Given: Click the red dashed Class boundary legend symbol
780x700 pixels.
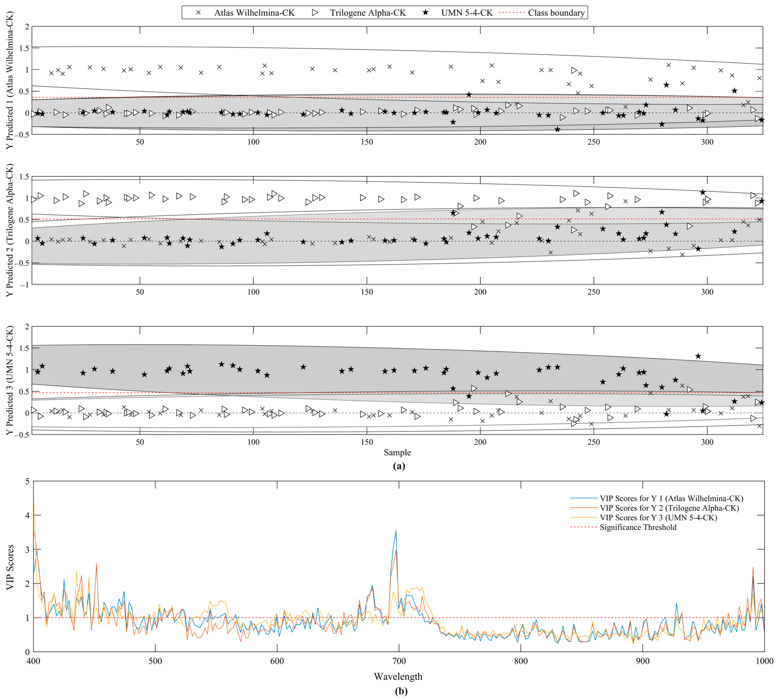Looking at the screenshot, I should click(511, 13).
